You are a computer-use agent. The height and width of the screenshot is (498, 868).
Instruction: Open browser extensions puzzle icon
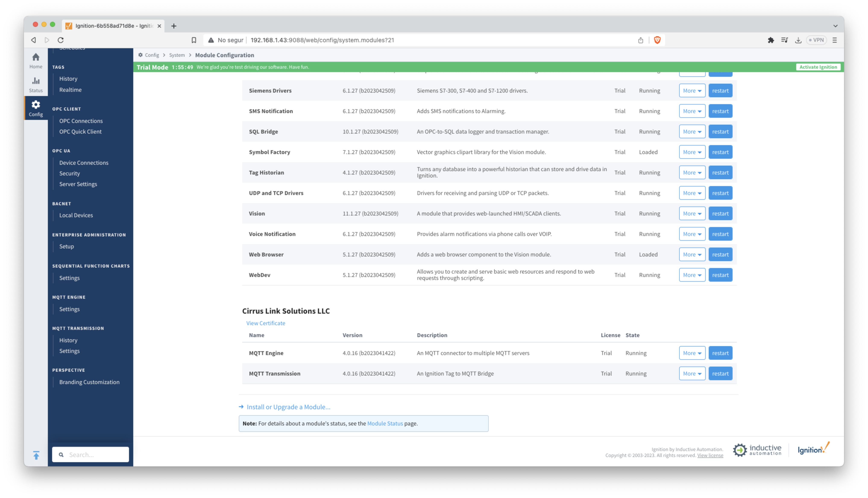pyautogui.click(x=770, y=40)
